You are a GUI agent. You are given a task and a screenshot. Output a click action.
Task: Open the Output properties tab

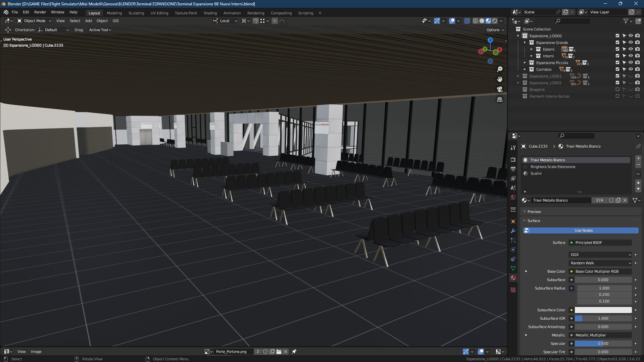pos(513,169)
